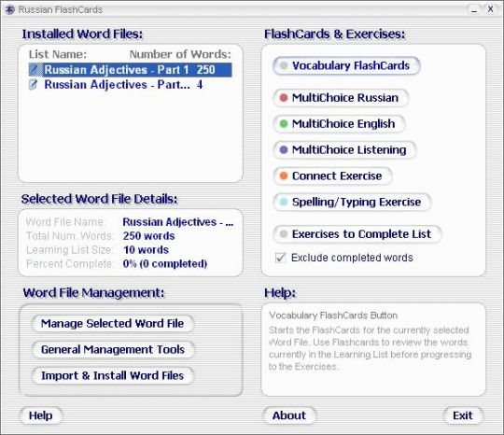The image size is (504, 435).
Task: Launch the MultiChoice English exercise
Action: (x=339, y=124)
